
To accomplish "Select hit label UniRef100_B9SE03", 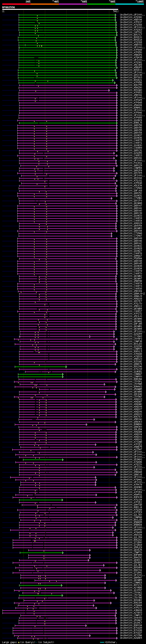I will pyautogui.click(x=131, y=70).
